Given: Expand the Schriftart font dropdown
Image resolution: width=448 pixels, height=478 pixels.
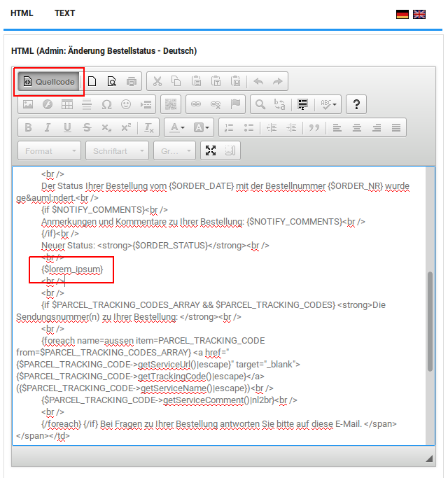Looking at the screenshot, I should point(117,150).
